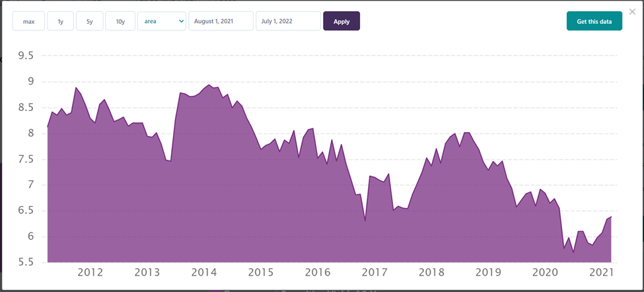The height and width of the screenshot is (292, 644).
Task: Click the 2021 label on the x-axis
Action: [601, 272]
